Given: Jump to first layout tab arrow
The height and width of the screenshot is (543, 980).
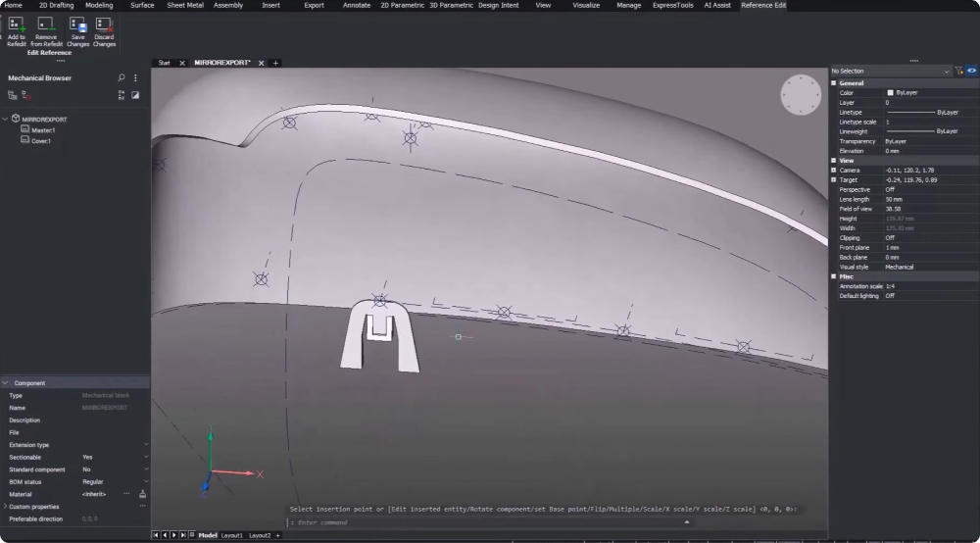Looking at the screenshot, I should click(x=156, y=535).
